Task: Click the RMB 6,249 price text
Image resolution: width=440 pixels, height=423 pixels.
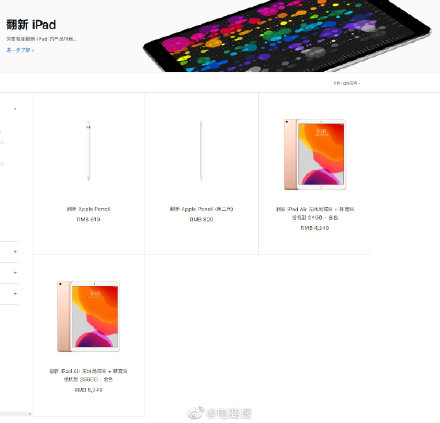Action: coord(88,390)
